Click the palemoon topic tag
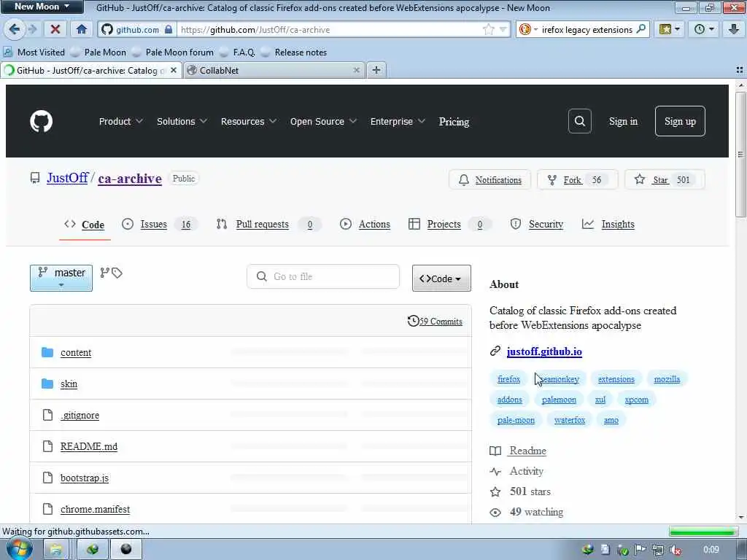The image size is (747, 560). tap(559, 400)
